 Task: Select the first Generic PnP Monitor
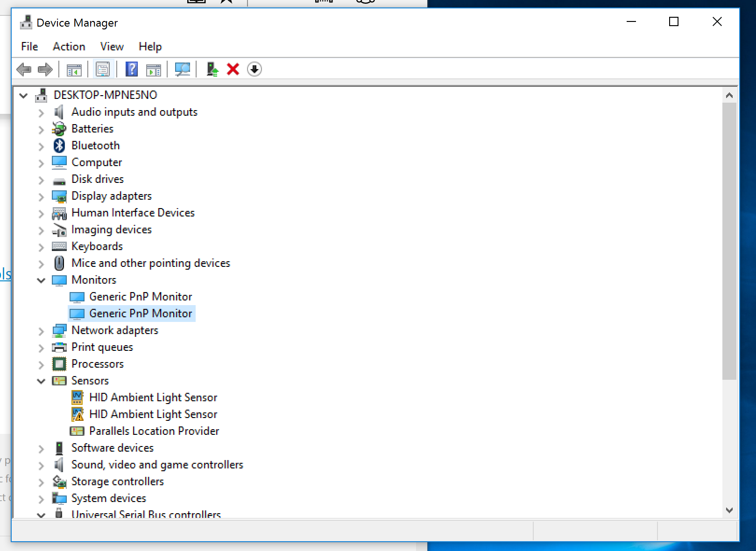pyautogui.click(x=141, y=297)
